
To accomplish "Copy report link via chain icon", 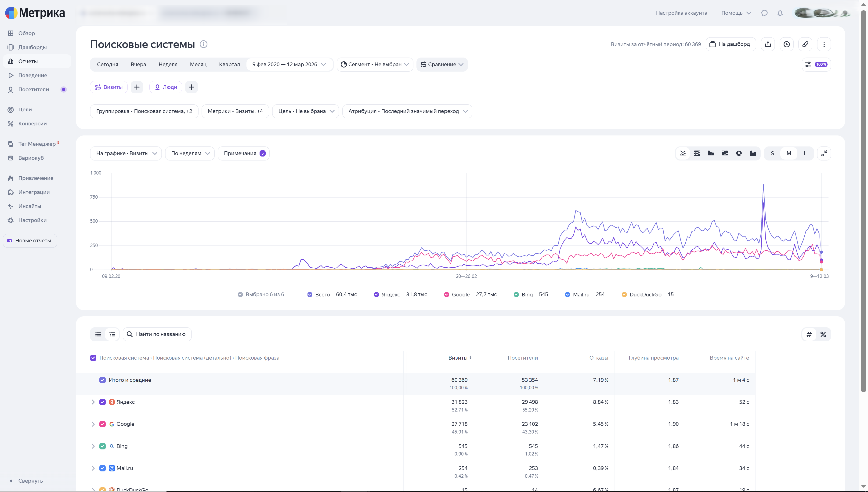I will click(805, 44).
